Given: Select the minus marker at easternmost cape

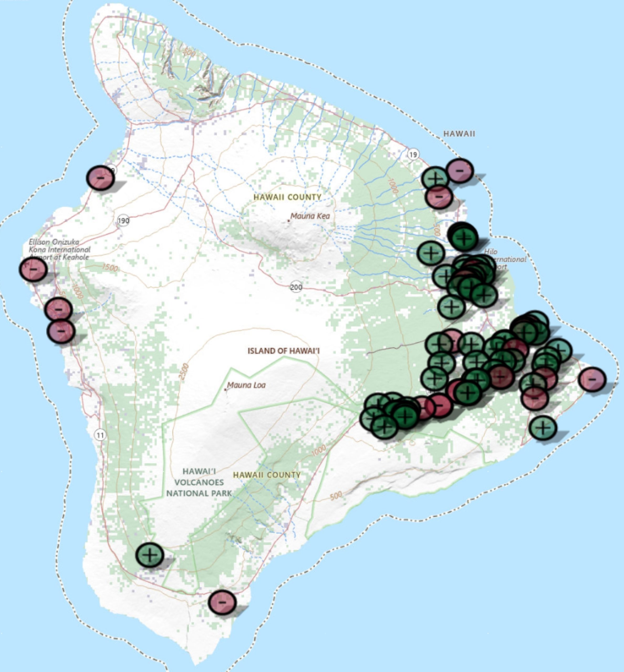Looking at the screenshot, I should coord(592,380).
